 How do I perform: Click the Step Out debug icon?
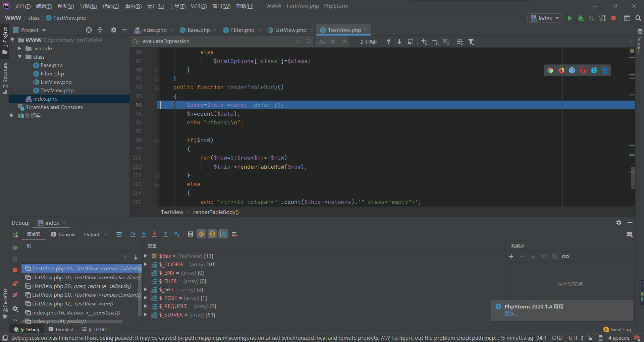click(166, 234)
